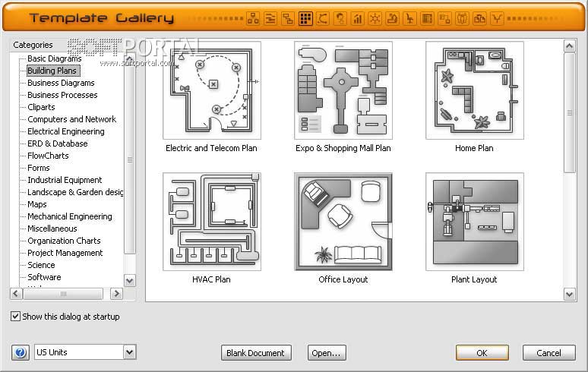588x372 pixels.
Task: Click the Blank Document button
Action: point(256,353)
